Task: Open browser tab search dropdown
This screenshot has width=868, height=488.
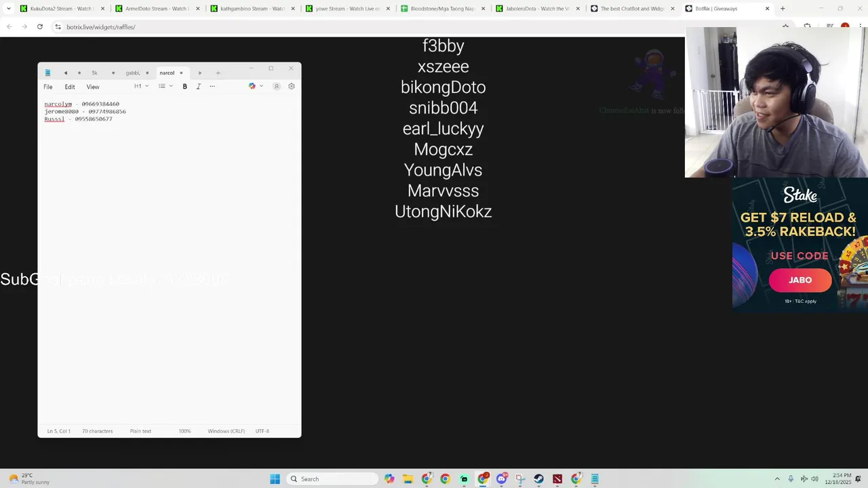Action: (x=7, y=9)
